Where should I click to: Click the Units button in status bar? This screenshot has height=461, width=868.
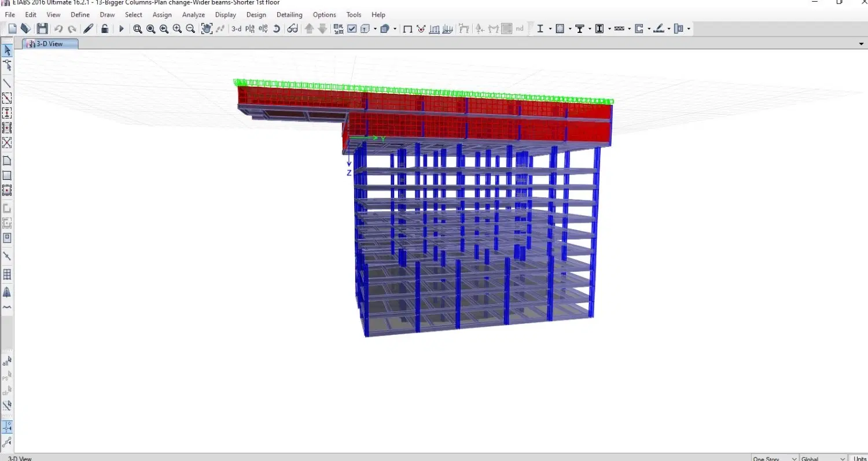pos(860,458)
